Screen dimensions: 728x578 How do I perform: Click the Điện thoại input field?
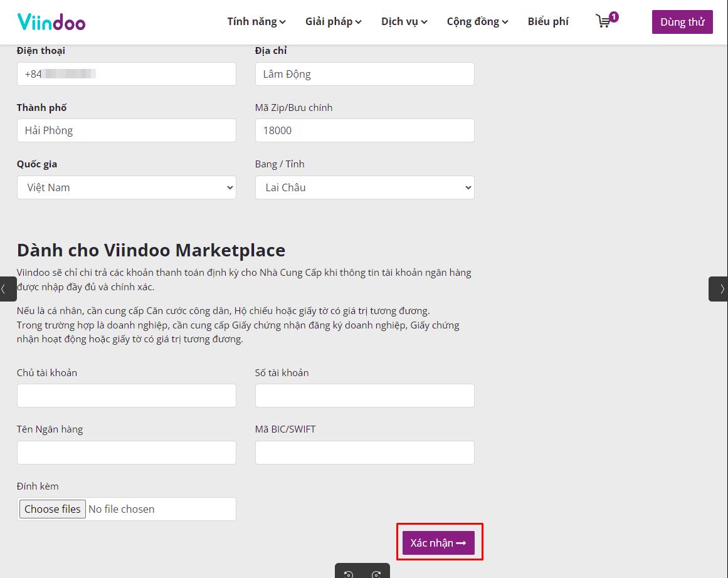click(x=126, y=74)
